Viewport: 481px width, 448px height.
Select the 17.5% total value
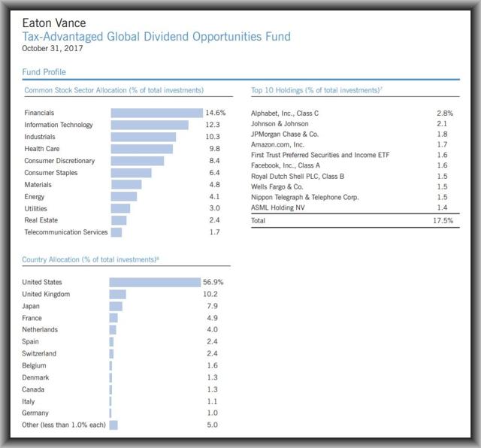443,221
